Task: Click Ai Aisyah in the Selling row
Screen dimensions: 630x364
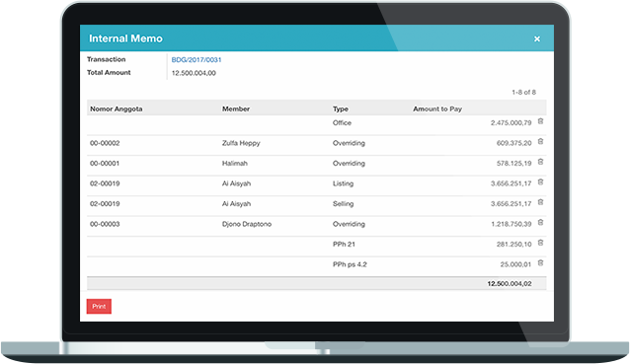Action: (x=236, y=204)
